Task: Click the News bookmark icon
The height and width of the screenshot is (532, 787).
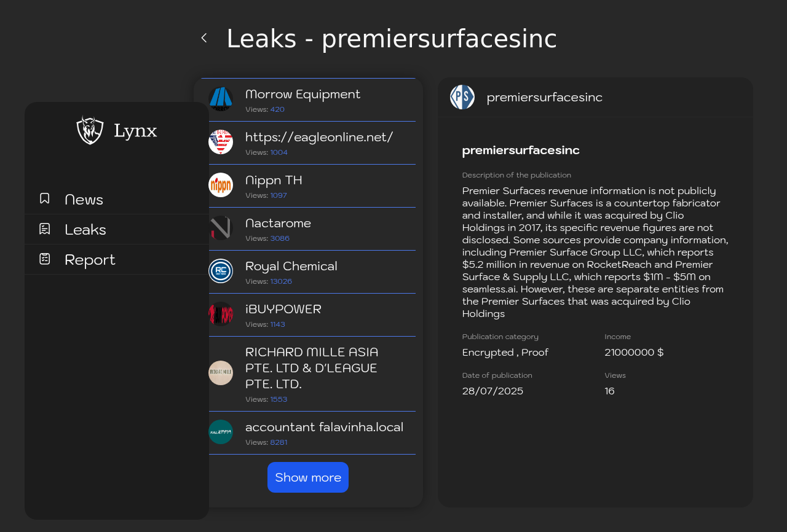Action: [x=45, y=198]
